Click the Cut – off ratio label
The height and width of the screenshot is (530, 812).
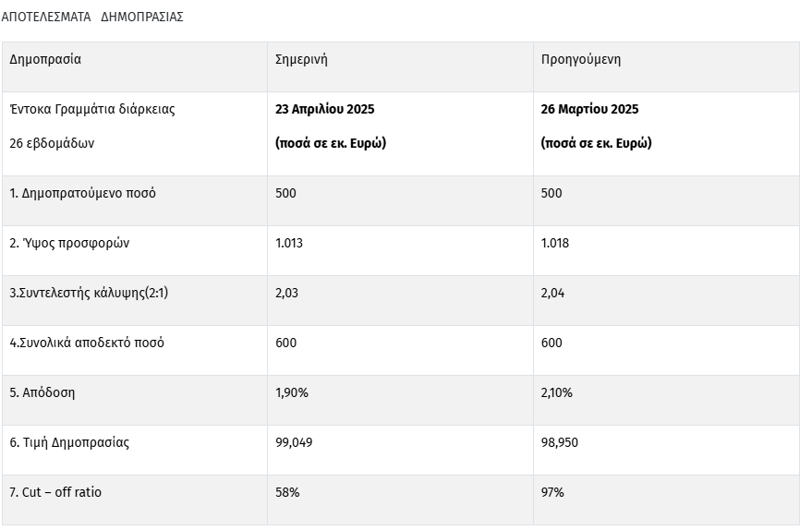click(55, 492)
